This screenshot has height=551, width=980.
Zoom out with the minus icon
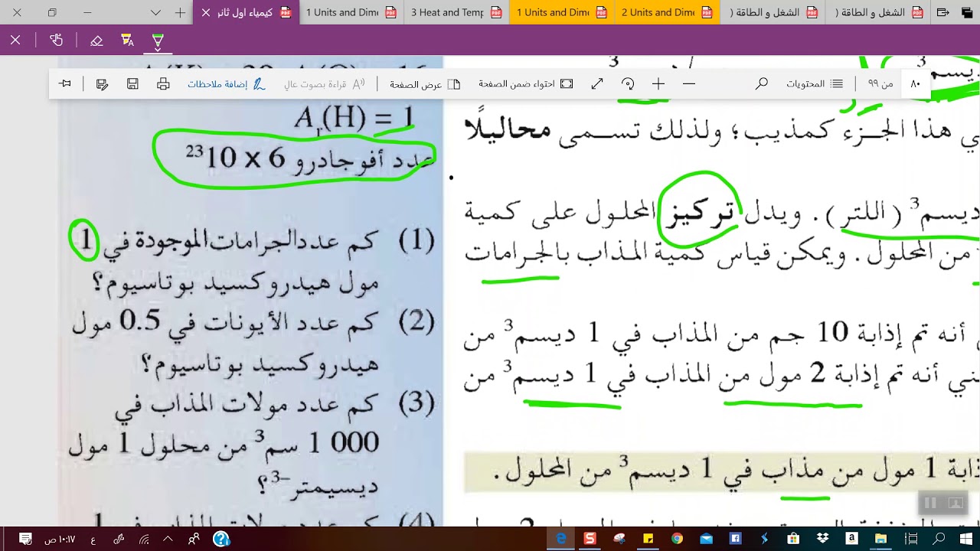coord(689,84)
